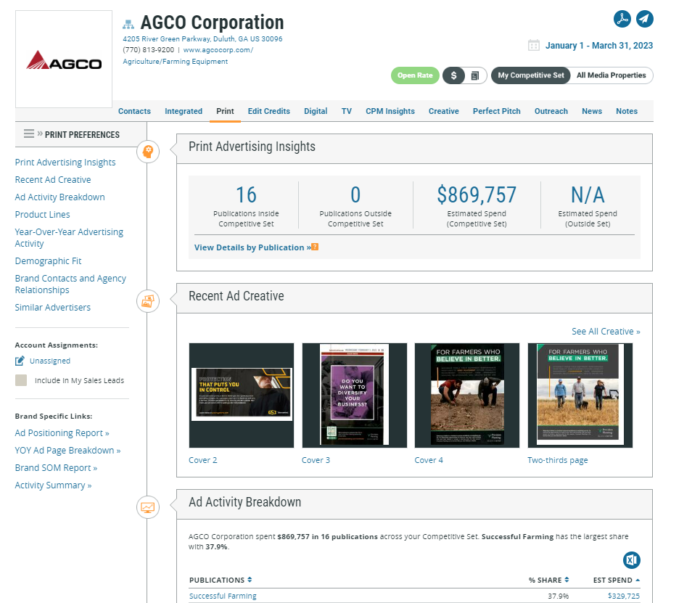Click the company hierarchy icon beside AGCO Corporation
The height and width of the screenshot is (603, 700).
pos(128,24)
